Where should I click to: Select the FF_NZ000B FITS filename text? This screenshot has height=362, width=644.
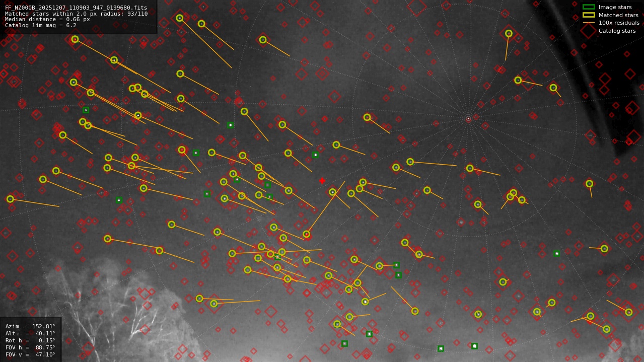pyautogui.click(x=76, y=8)
